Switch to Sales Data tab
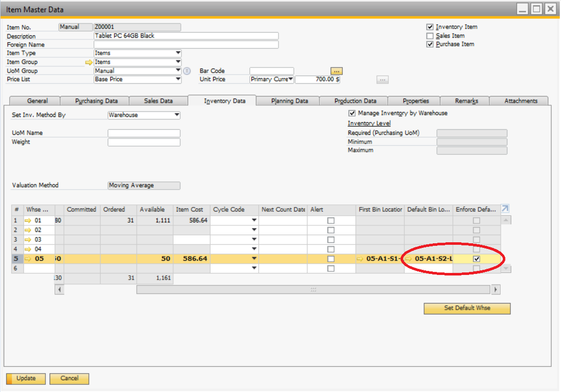The height and width of the screenshot is (392, 561). [158, 101]
